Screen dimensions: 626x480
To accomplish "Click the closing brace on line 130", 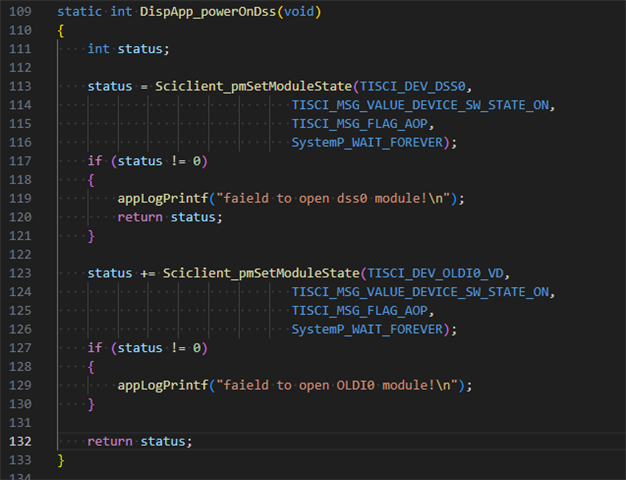I will tap(91, 404).
